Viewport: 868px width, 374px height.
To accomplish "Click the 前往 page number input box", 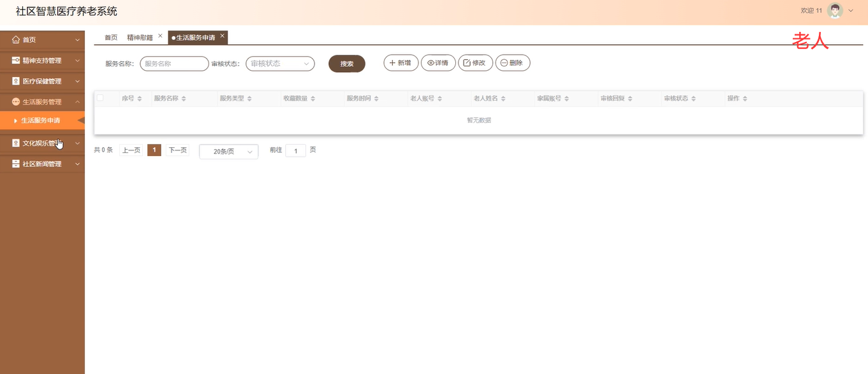I will click(x=296, y=151).
